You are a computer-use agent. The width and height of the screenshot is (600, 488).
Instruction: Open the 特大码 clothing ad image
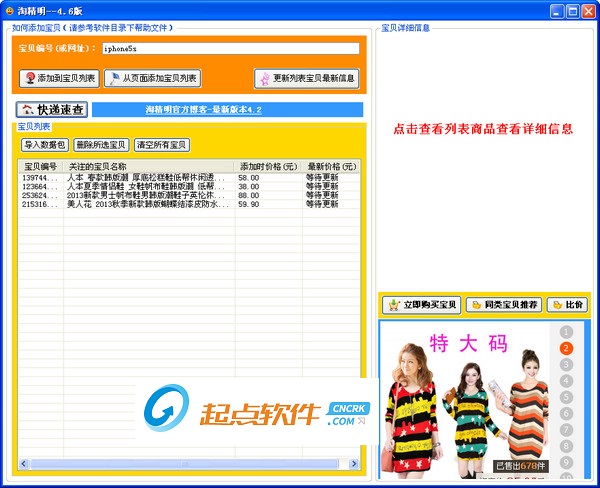click(x=465, y=400)
